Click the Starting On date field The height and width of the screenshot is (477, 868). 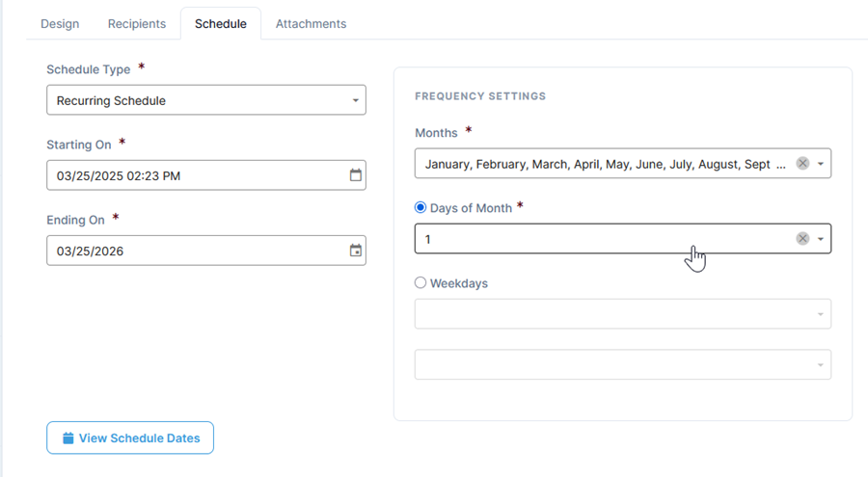(x=193, y=175)
